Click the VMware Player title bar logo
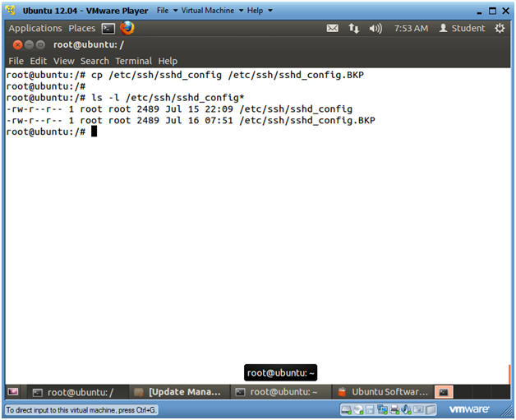Image resolution: width=516 pixels, height=420 pixels. (11, 10)
